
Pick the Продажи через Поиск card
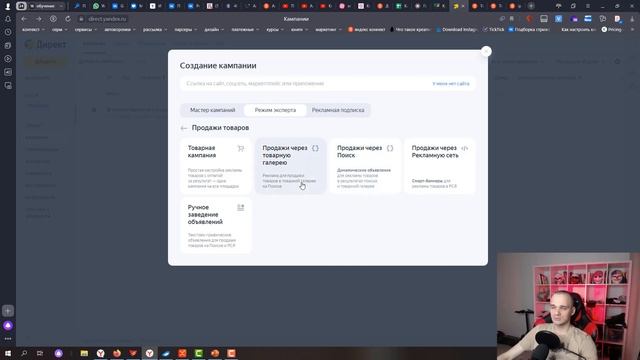pos(365,166)
